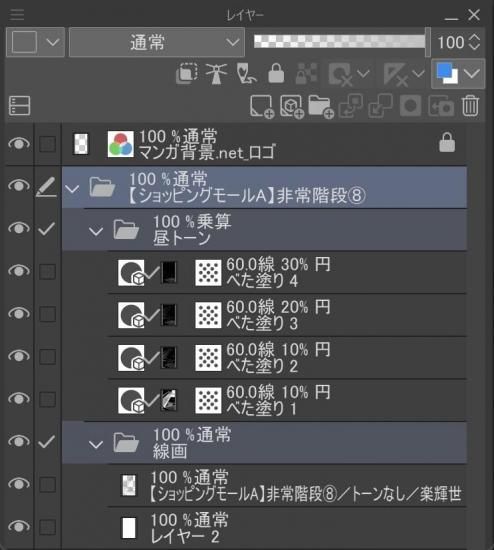Click the べた塗り 1 layer mask thumbnail

pos(168,400)
